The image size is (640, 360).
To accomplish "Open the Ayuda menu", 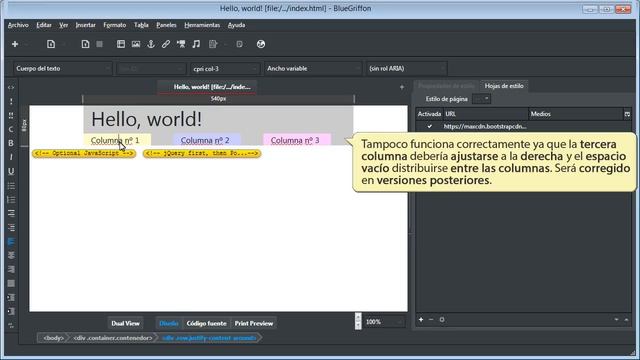I will [236, 25].
